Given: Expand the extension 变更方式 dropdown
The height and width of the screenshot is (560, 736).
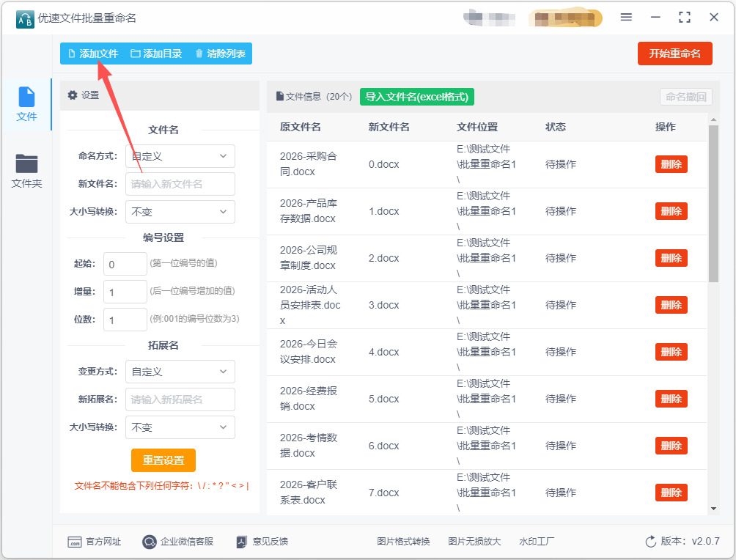Looking at the screenshot, I should (180, 372).
